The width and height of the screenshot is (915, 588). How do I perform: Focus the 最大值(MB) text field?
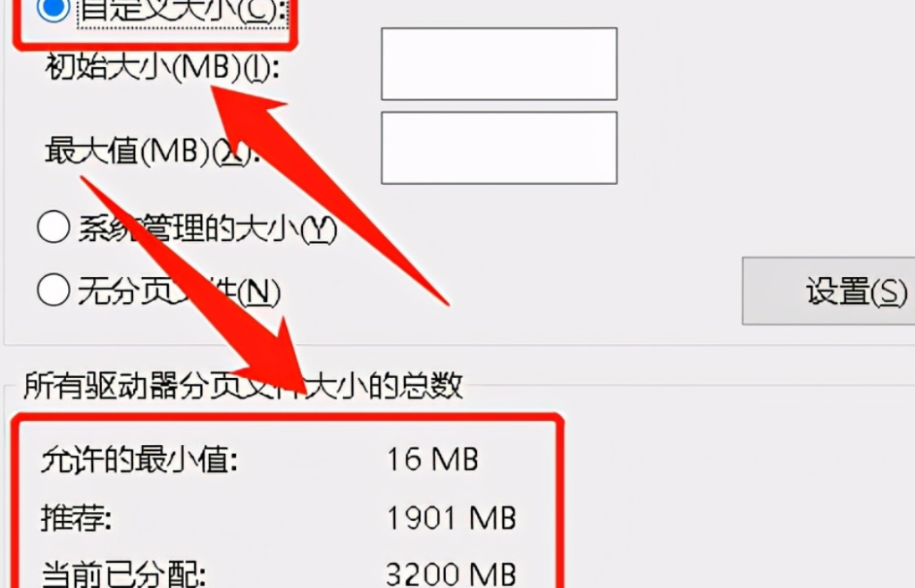(499, 147)
